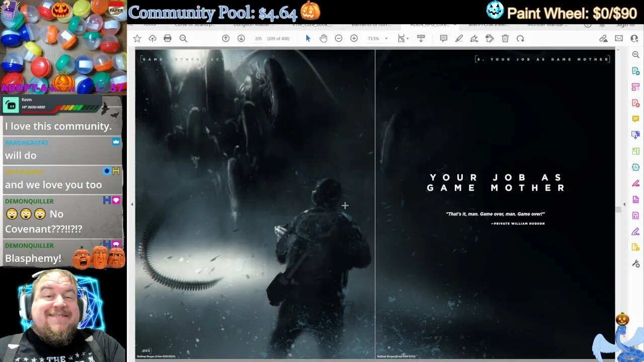
Task: Select the Highlight text pen tool
Action: point(459,39)
